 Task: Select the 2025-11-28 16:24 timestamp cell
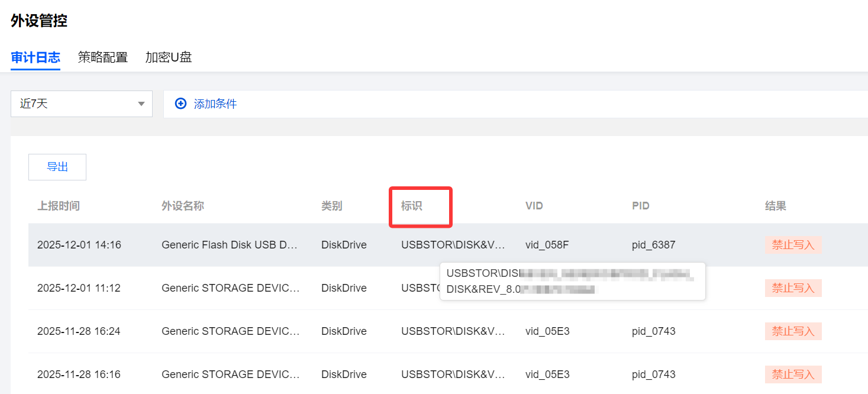79,331
